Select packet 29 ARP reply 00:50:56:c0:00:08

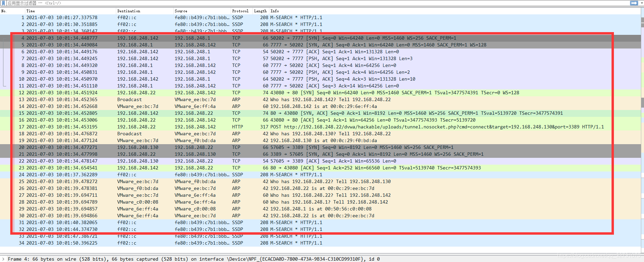tap(320, 209)
